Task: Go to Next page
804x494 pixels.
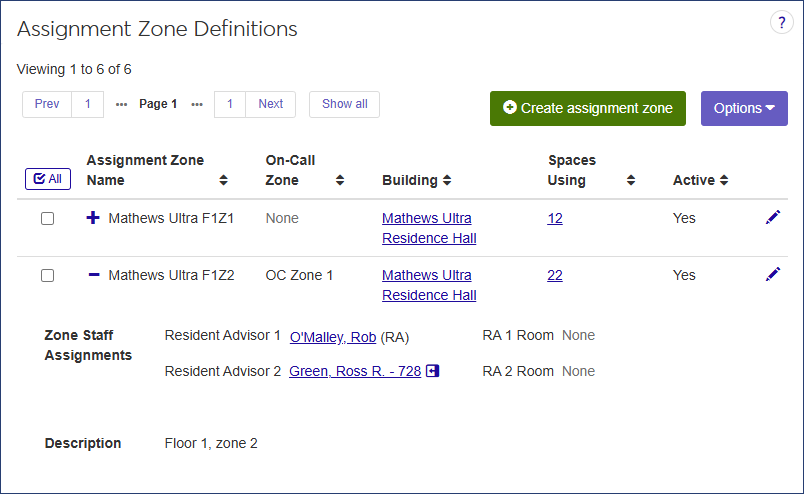Action: tap(271, 104)
